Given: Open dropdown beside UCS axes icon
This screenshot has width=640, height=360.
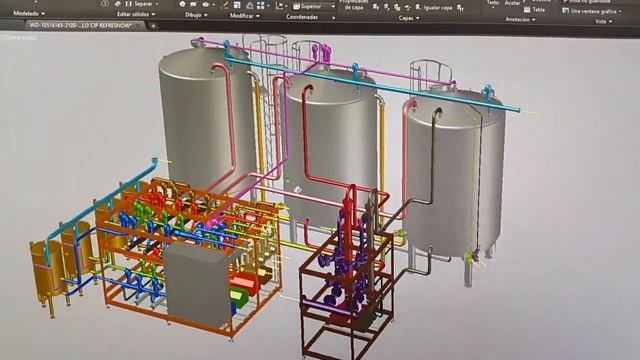Looking at the screenshot, I should pyautogui.click(x=287, y=6).
